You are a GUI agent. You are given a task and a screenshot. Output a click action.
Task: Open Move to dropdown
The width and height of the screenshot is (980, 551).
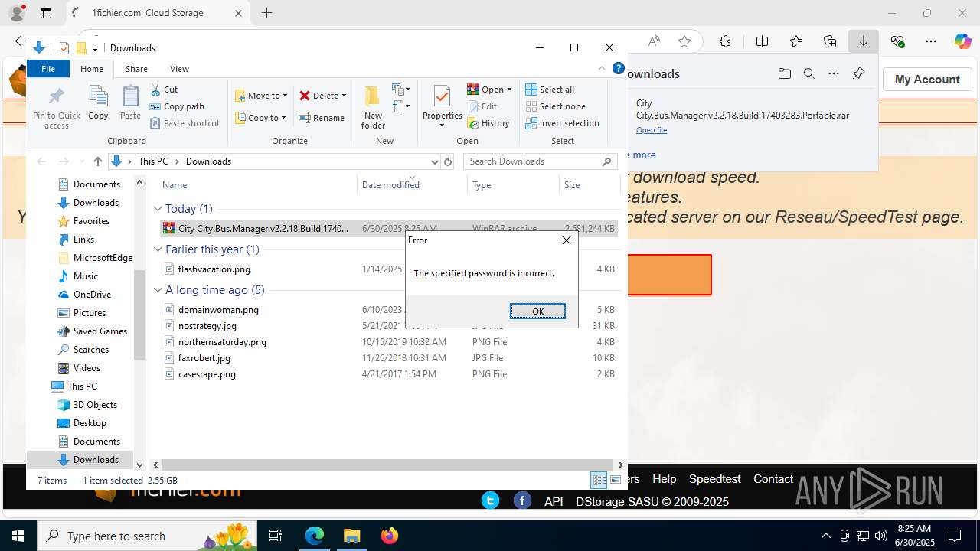pyautogui.click(x=261, y=96)
